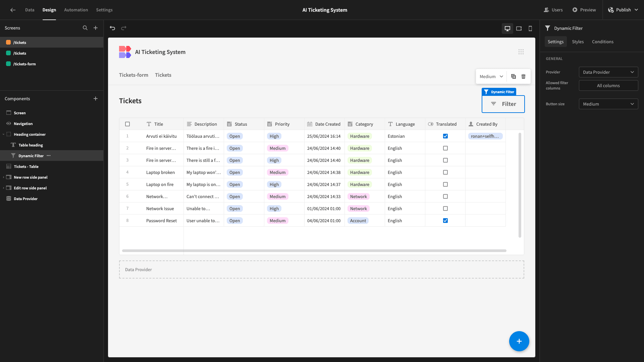Click the back arrow icon
Viewport: 644px width, 362px height.
[13, 10]
